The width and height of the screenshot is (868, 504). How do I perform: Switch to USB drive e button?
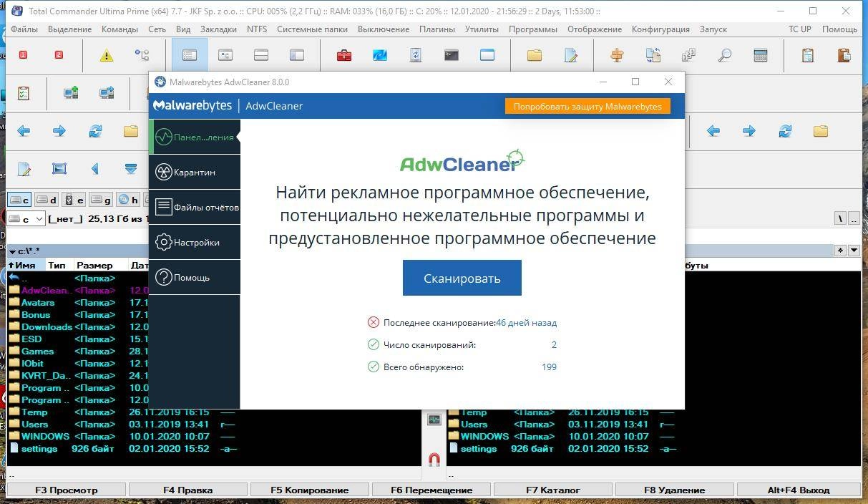pyautogui.click(x=74, y=200)
